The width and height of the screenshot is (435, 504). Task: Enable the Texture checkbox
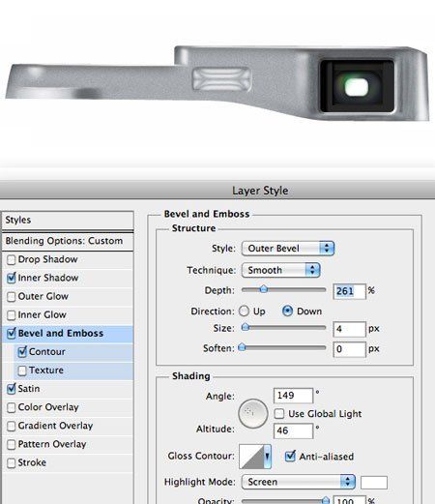coord(22,371)
